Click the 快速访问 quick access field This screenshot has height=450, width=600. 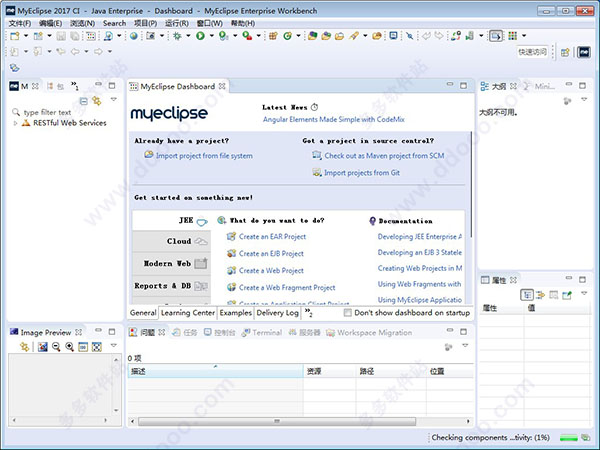pyautogui.click(x=533, y=52)
